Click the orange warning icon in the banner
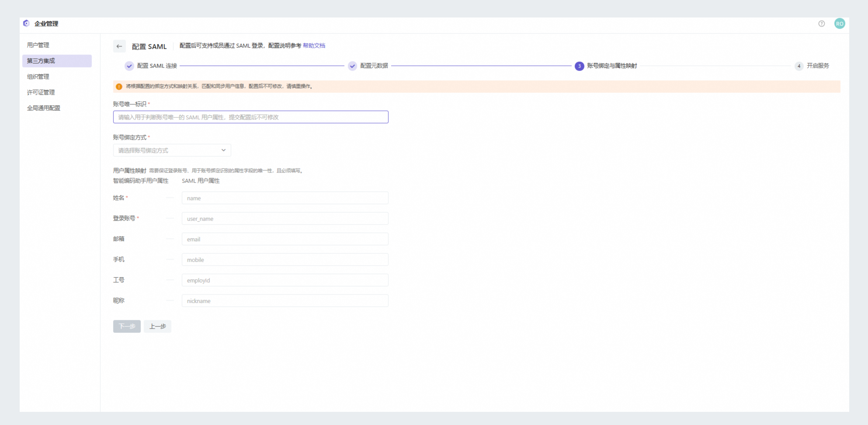Screen dimensions: 868x425 [x=119, y=86]
